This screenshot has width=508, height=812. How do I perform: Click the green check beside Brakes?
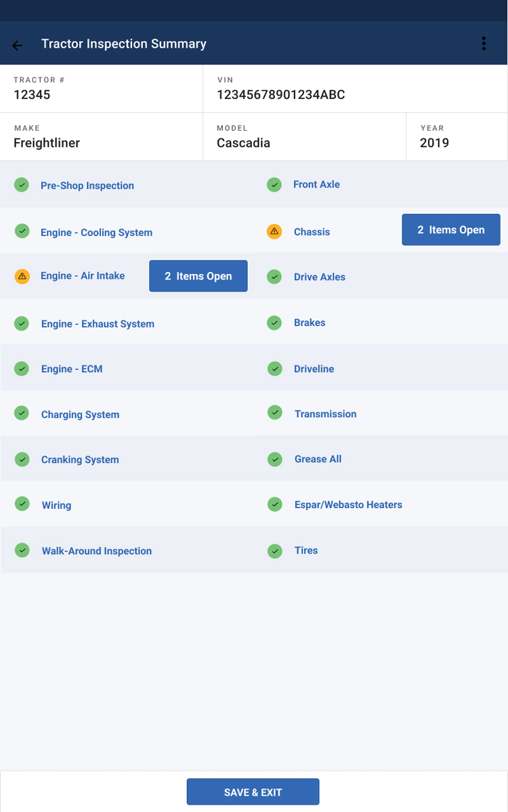274,323
